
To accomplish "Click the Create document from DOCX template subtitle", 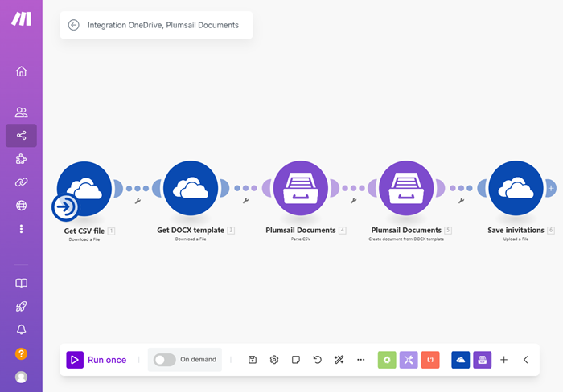I will click(406, 239).
